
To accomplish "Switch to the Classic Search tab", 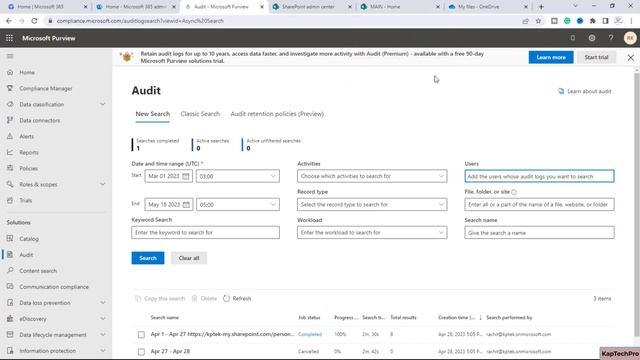I will [x=200, y=114].
